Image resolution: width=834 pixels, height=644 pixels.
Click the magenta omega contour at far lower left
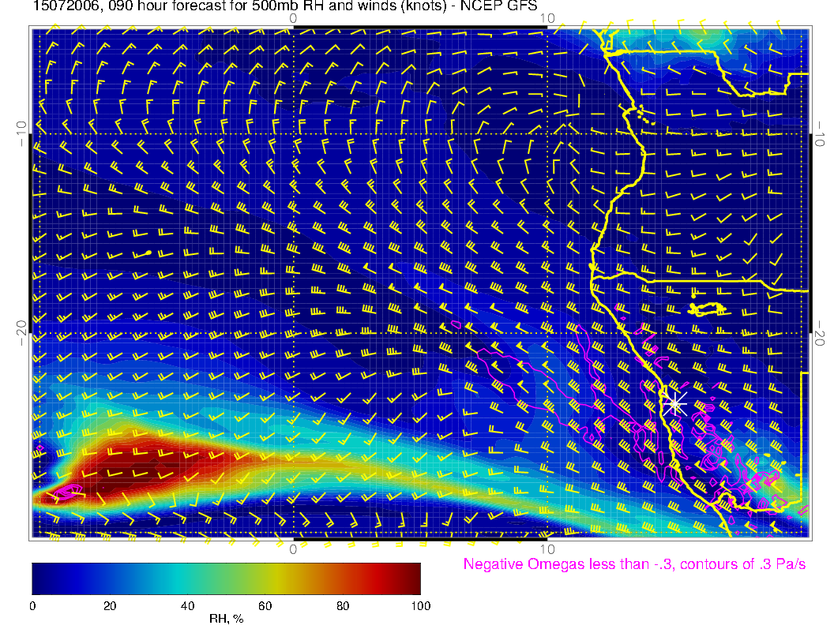point(66,492)
